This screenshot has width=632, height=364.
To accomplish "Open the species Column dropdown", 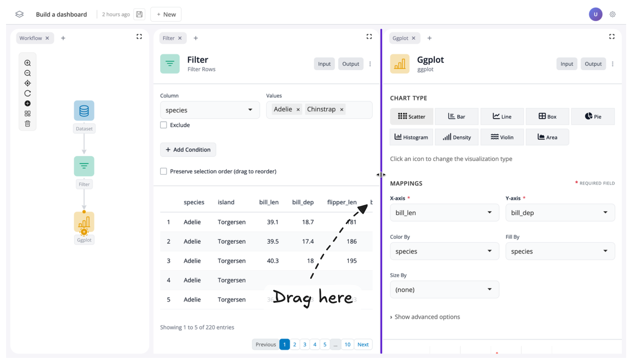I will click(x=210, y=110).
